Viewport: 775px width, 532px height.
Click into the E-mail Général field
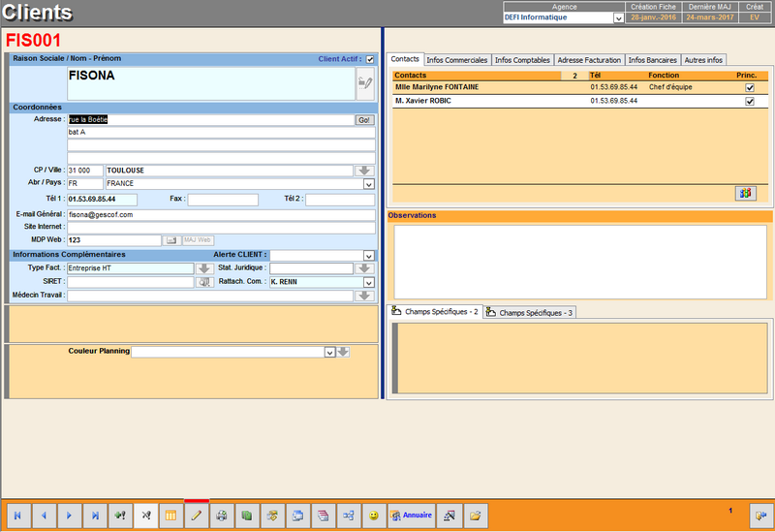click(221, 213)
